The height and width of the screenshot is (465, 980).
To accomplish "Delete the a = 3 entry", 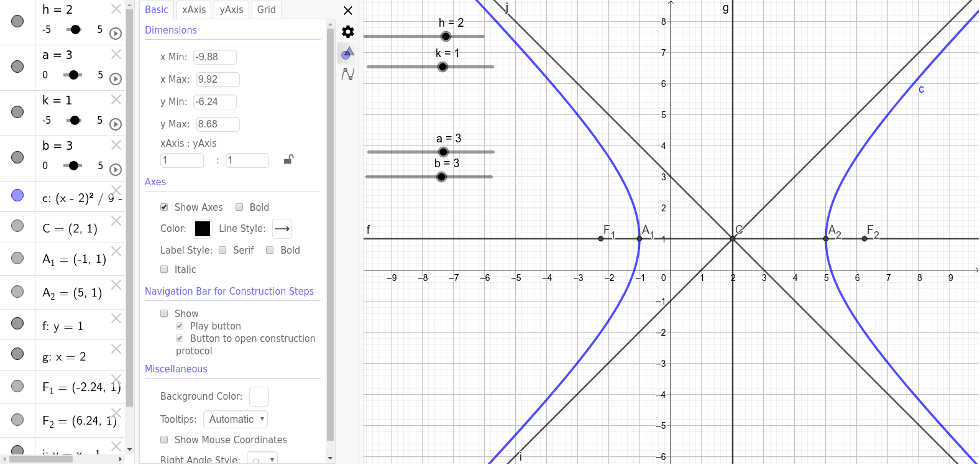I will [116, 55].
